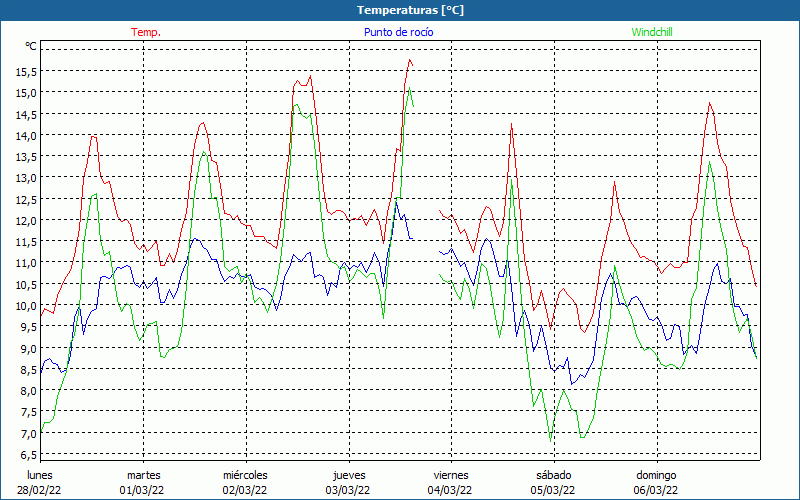Click the 05/03/22 date label
The image size is (800, 500).
click(x=553, y=490)
